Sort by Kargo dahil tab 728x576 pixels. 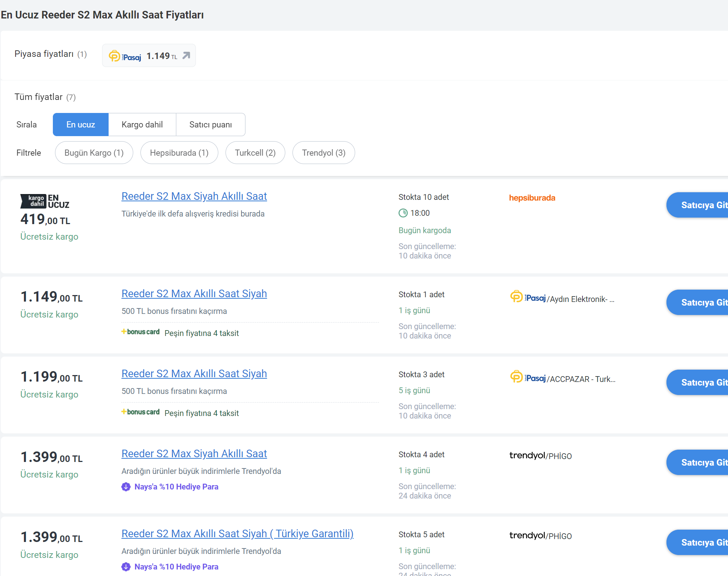142,125
